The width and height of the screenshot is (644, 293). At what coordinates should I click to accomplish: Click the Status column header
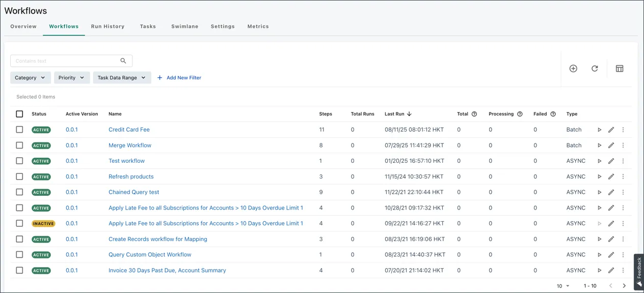(x=39, y=114)
